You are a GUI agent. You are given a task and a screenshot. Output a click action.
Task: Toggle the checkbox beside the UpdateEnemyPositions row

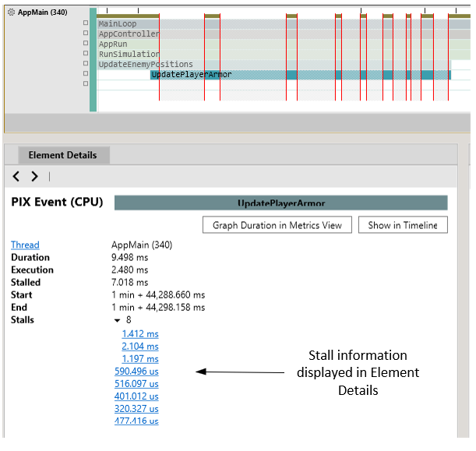[86, 63]
